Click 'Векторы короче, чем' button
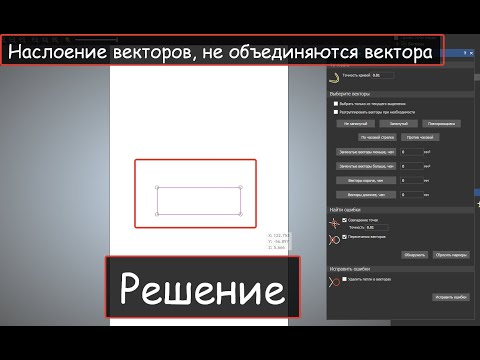Screen dimensions: 480x360 coord(366,180)
